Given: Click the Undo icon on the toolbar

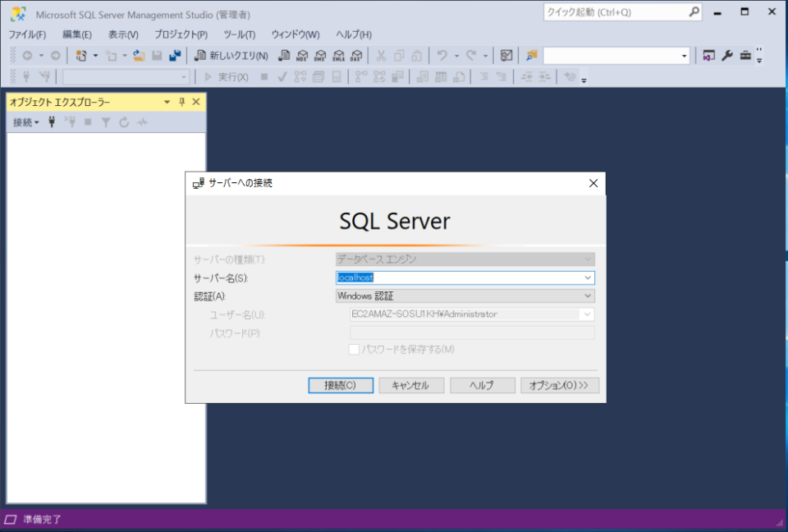Looking at the screenshot, I should [x=443, y=55].
